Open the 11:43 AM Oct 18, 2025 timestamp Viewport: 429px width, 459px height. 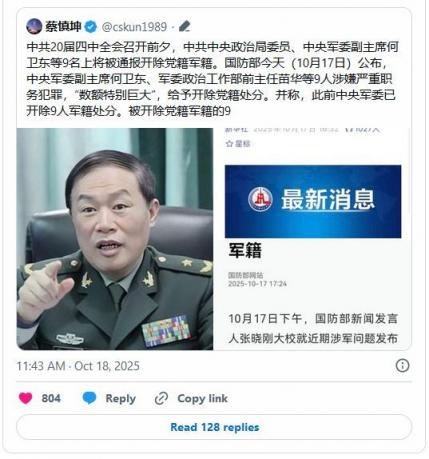pyautogui.click(x=78, y=366)
